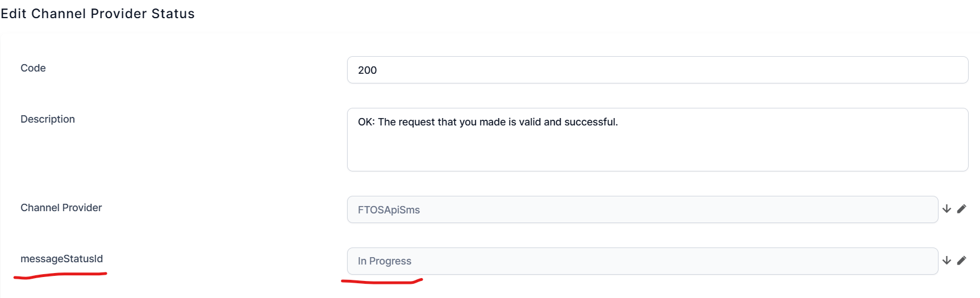The width and height of the screenshot is (980, 298).
Task: Click the FTOSApiSms text value
Action: click(x=389, y=210)
